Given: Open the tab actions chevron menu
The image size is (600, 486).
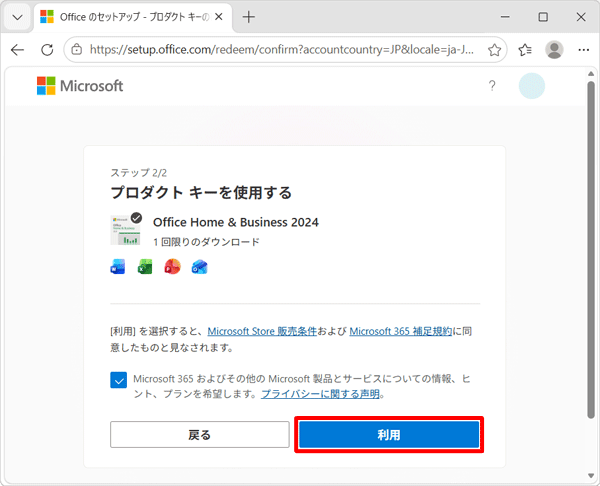Looking at the screenshot, I should click(17, 17).
